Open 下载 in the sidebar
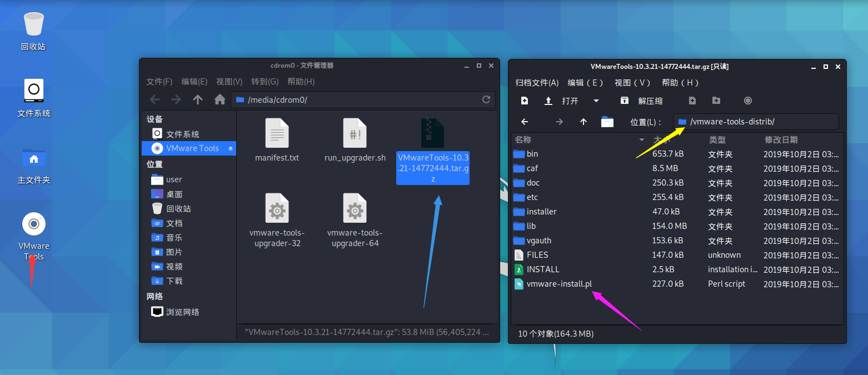Screen dimensions: 868x375 tap(189, 281)
